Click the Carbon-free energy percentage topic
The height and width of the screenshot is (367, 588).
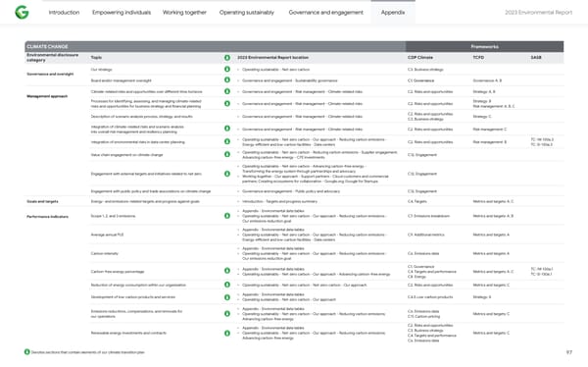pyautogui.click(x=118, y=272)
